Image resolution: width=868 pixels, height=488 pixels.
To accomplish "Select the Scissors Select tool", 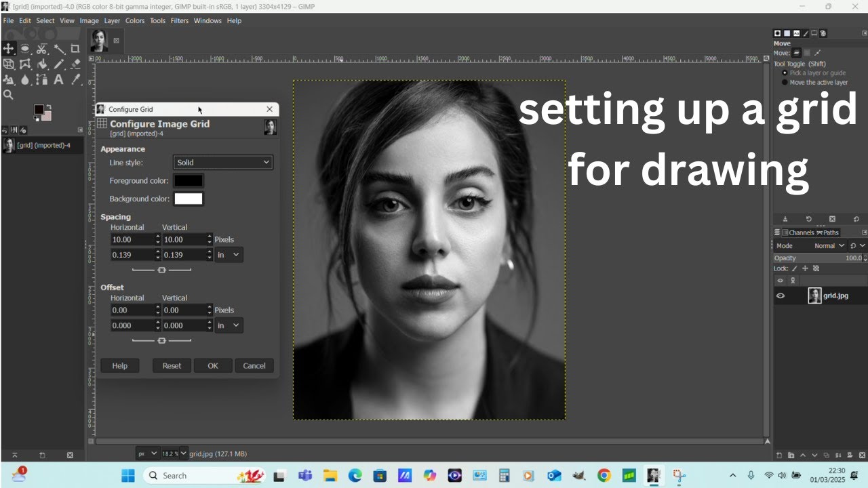I will click(42, 49).
